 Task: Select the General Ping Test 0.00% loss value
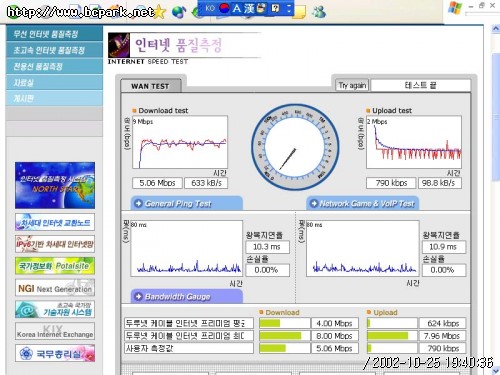click(x=267, y=270)
